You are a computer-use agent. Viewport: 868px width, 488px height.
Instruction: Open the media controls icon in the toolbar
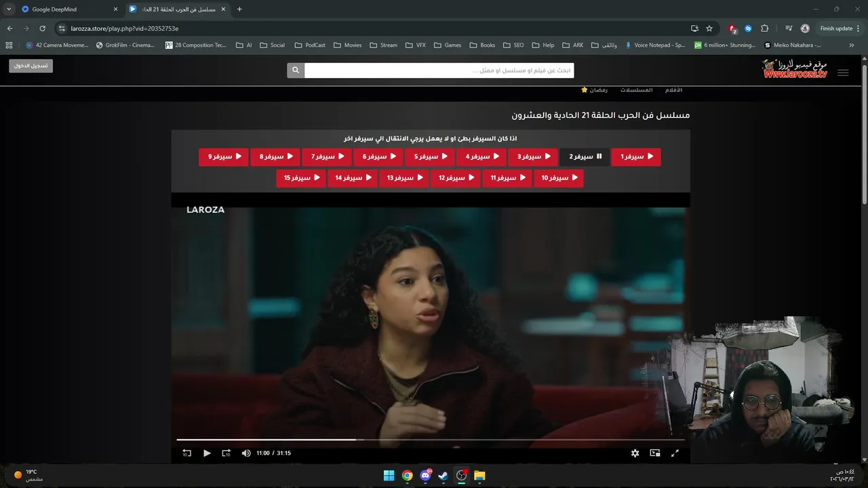pyautogui.click(x=789, y=28)
